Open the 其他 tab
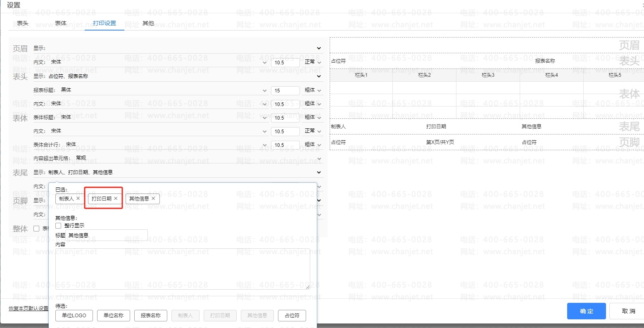 tap(148, 24)
